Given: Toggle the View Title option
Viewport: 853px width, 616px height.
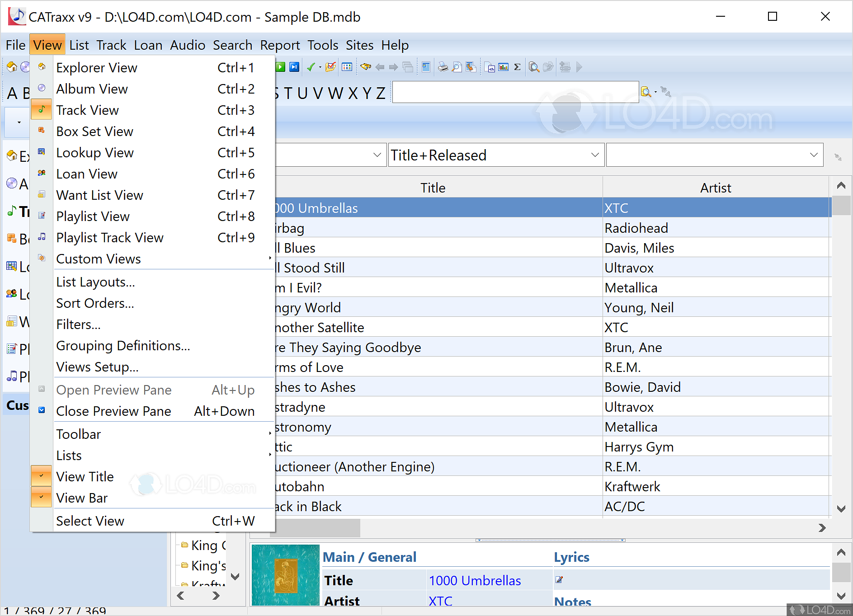Looking at the screenshot, I should pos(85,477).
